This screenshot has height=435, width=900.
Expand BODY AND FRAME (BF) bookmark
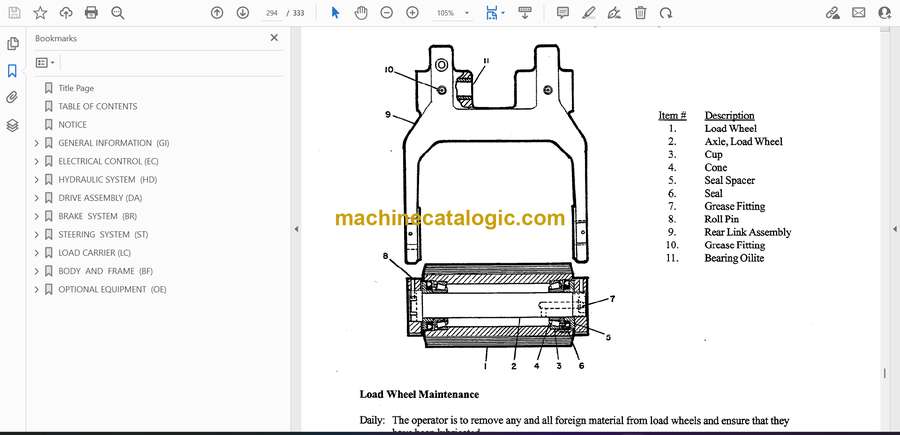coord(36,271)
